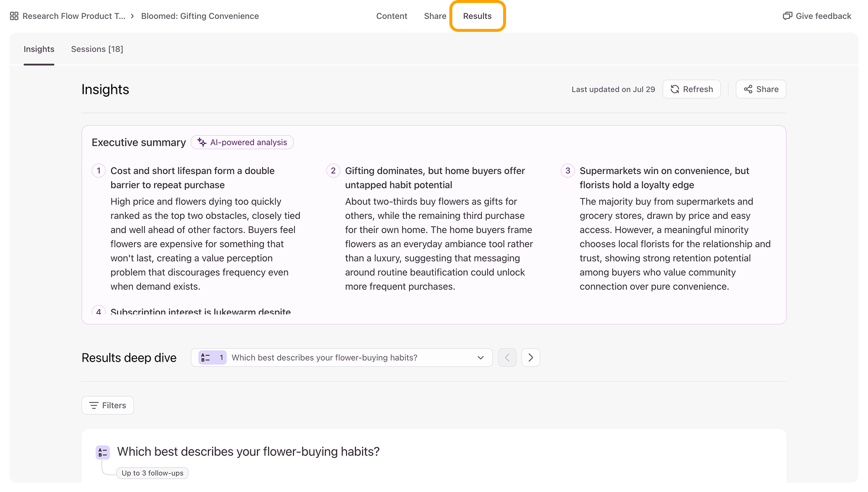Viewport: 868px width, 492px height.
Task: Click the grid icon beside Research Flow breadcrumb
Action: coord(14,16)
